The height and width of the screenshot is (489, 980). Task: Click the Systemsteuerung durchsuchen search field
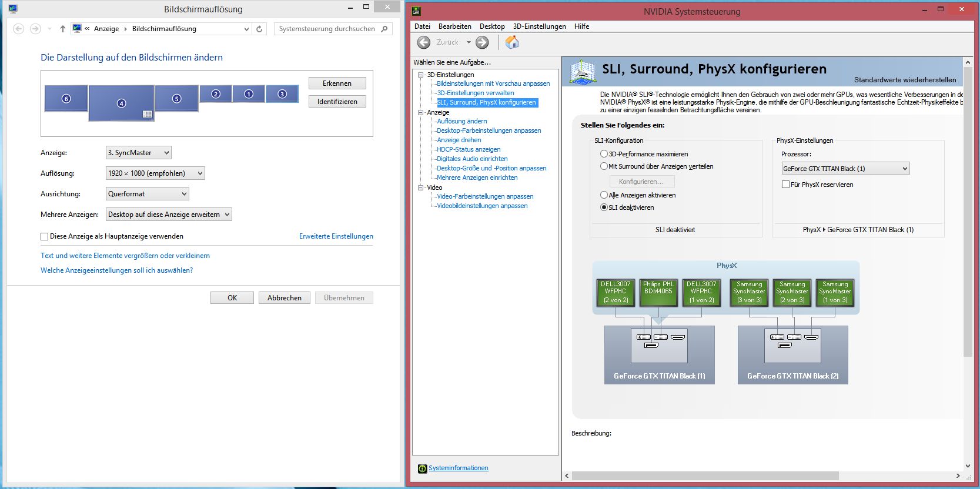(333, 29)
